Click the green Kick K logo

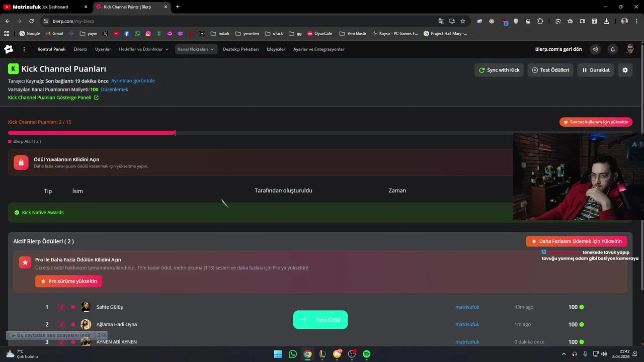pyautogui.click(x=13, y=69)
